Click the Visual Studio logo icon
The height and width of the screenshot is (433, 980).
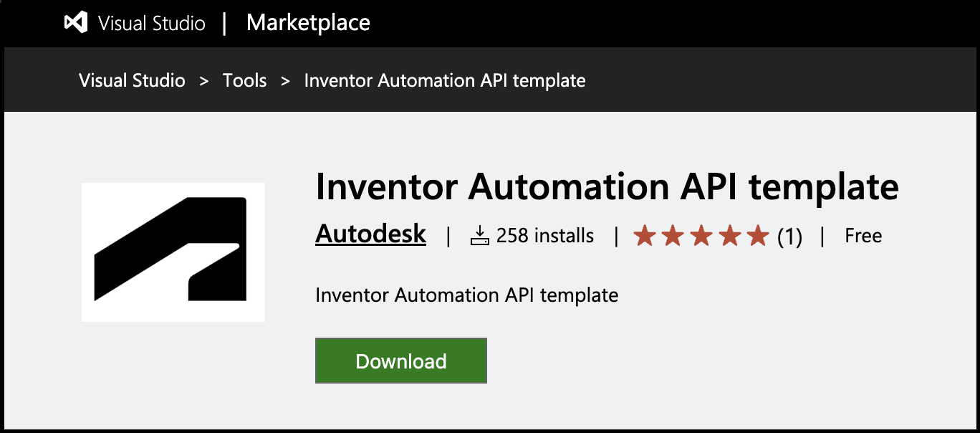[76, 23]
